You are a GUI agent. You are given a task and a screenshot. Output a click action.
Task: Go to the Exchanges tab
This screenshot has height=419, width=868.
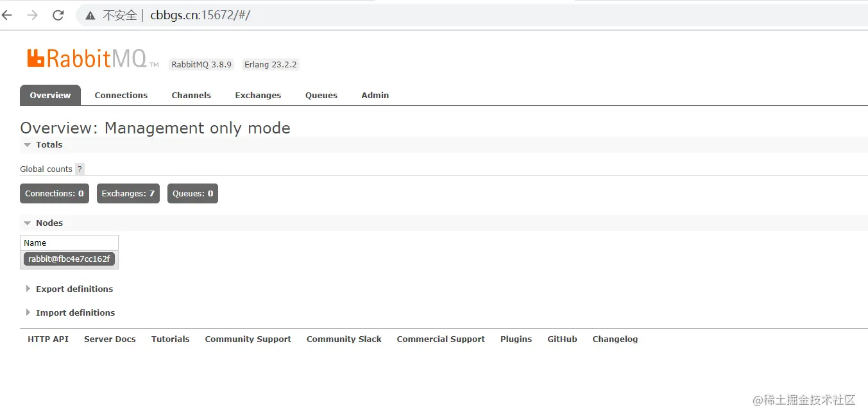(258, 95)
